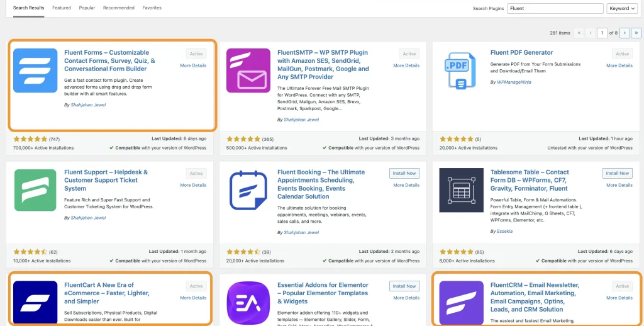Open the Favorites tab

(x=152, y=8)
